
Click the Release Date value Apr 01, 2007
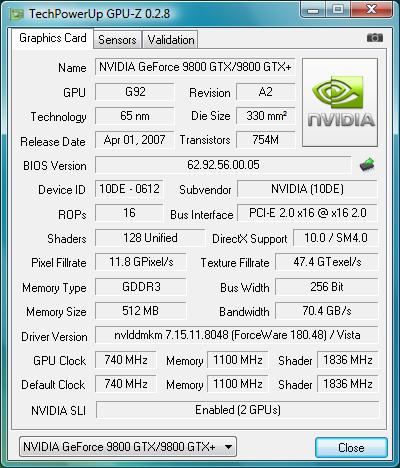[134, 140]
